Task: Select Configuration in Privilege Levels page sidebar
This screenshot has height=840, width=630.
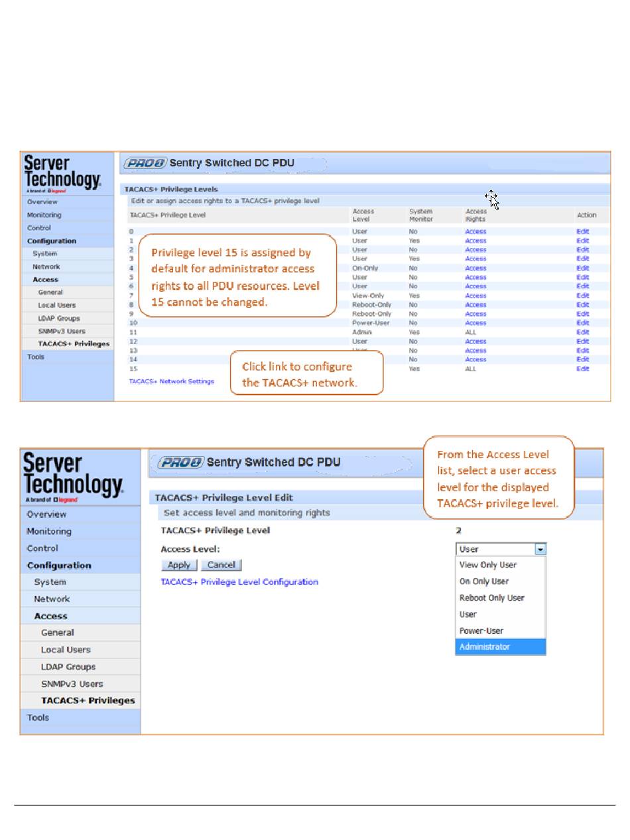Action: [x=52, y=241]
